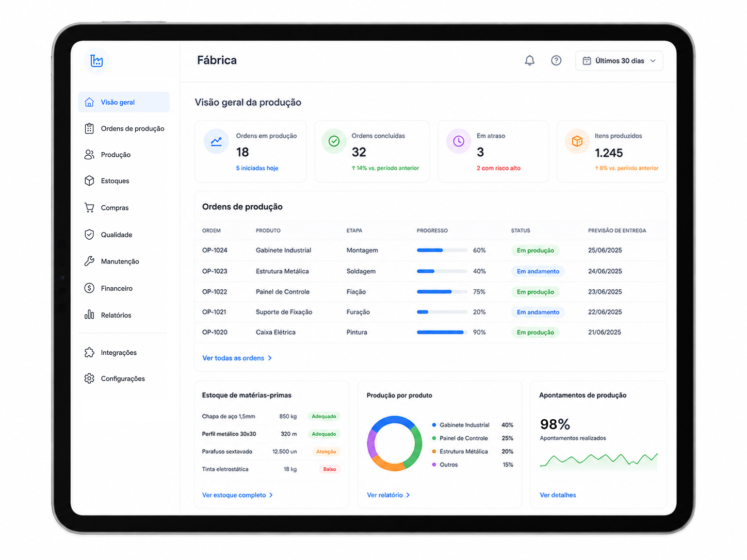
Task: Open the Ver estoque completo link
Action: point(238,495)
